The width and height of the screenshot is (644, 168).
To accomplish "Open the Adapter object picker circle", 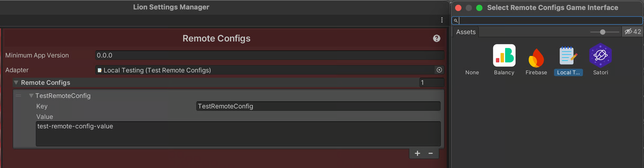I will point(439,70).
